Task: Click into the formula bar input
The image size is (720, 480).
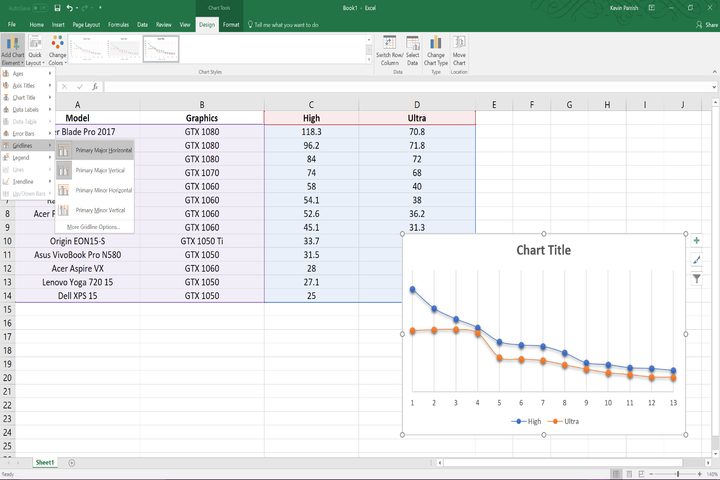Action: pyautogui.click(x=407, y=86)
